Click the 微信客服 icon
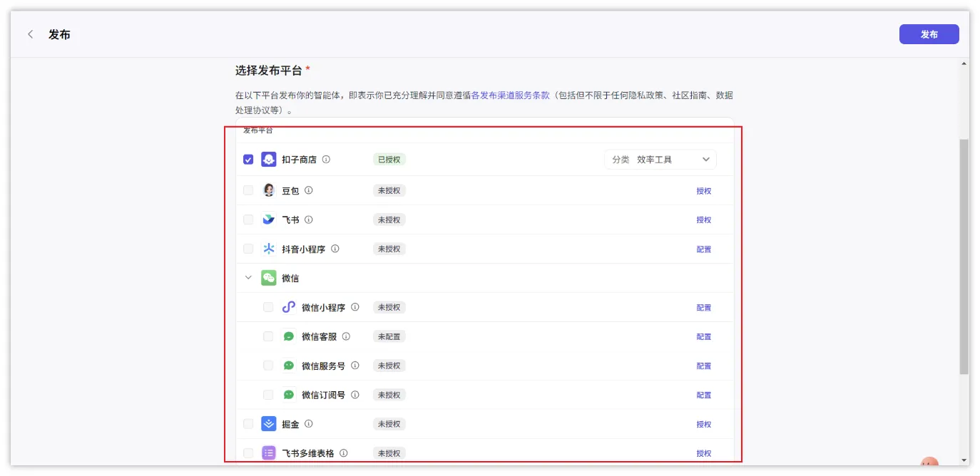The image size is (980, 476). click(x=288, y=336)
